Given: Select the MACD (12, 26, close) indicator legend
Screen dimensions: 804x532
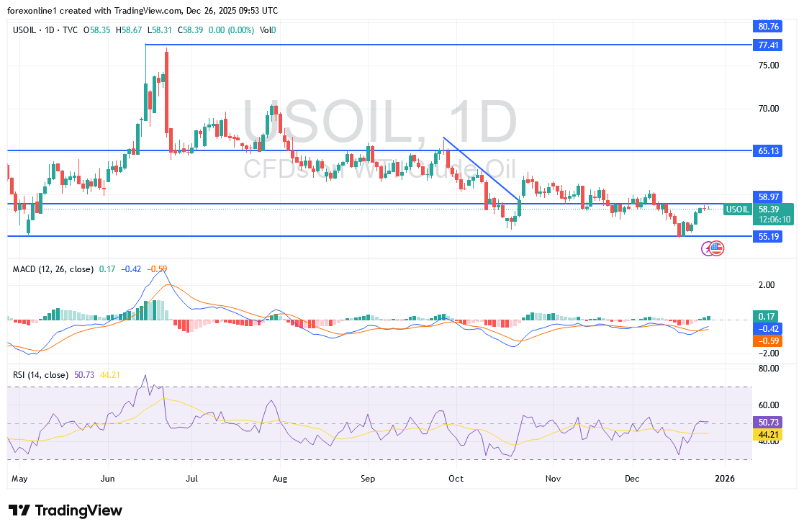Looking at the screenshot, I should click(53, 269).
